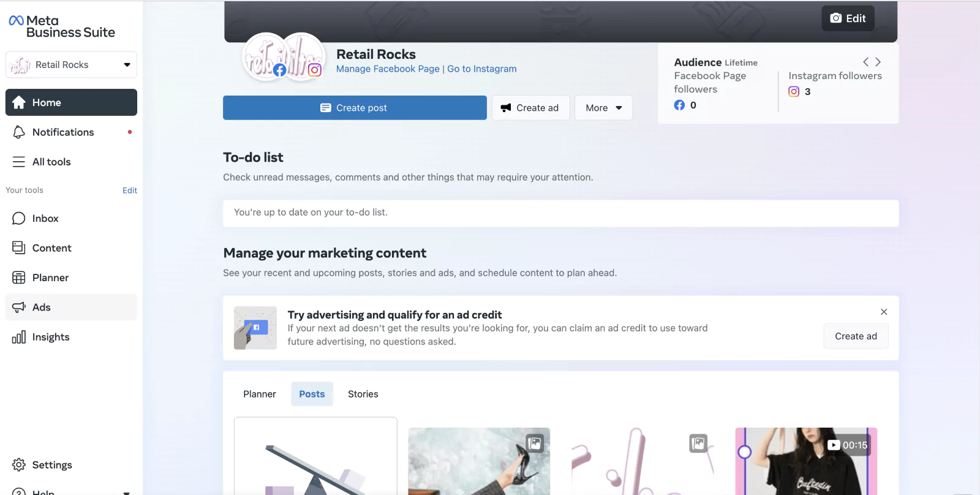Click the Manage your marketing content heading
The image size is (980, 495).
click(325, 253)
